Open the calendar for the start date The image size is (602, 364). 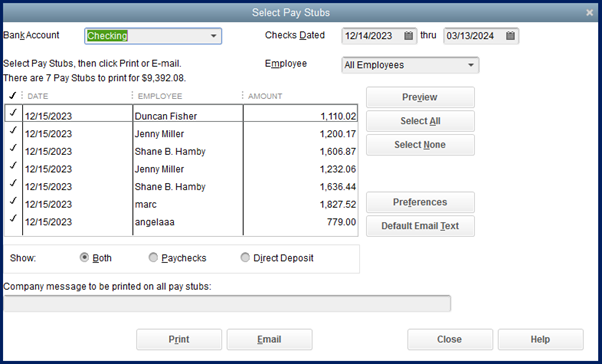point(408,36)
